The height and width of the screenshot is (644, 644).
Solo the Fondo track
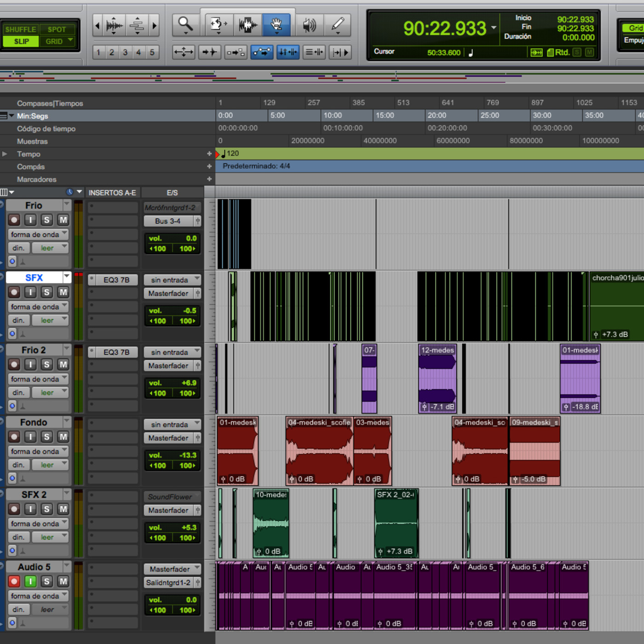pos(46,437)
